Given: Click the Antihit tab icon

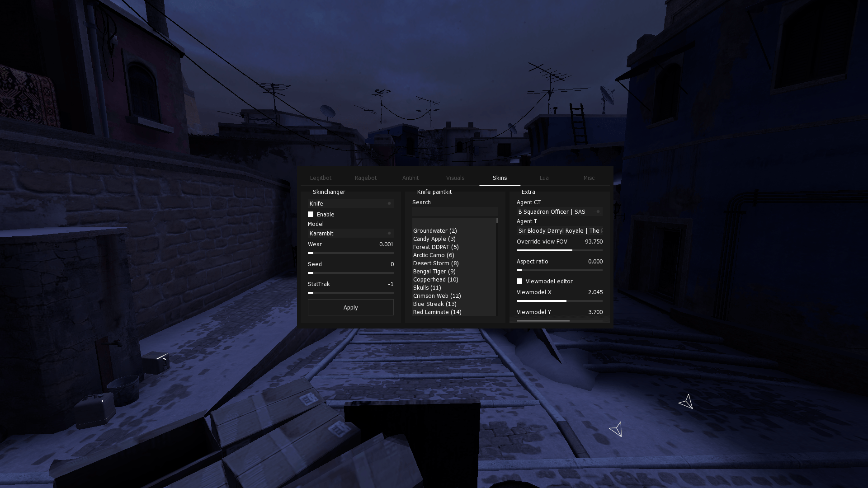Looking at the screenshot, I should pos(410,178).
